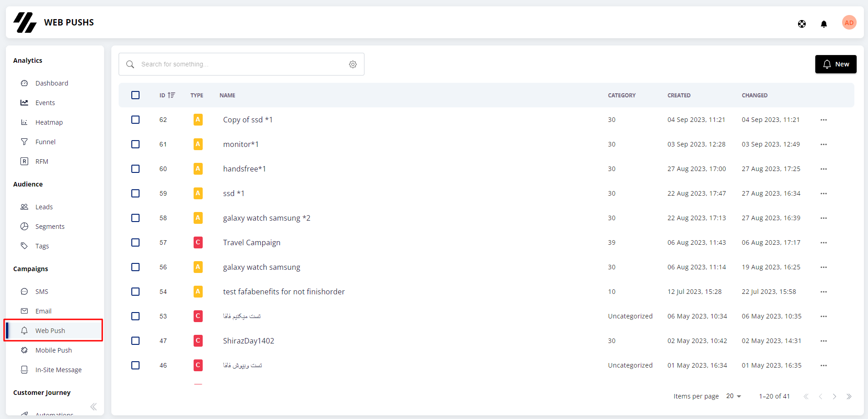The width and height of the screenshot is (868, 419).
Task: Open the Copy of ssd *1 campaign
Action: point(248,120)
